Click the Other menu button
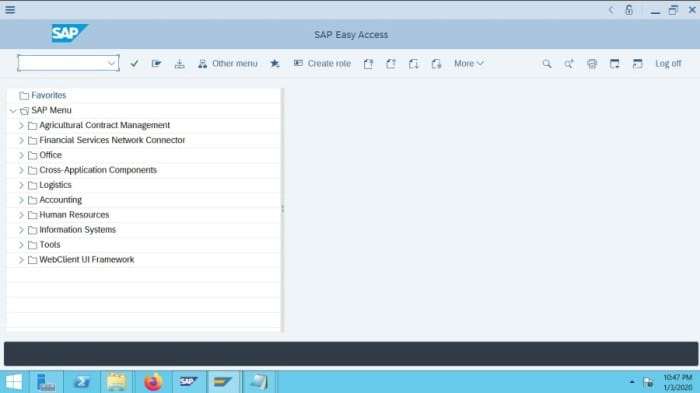 coord(228,63)
